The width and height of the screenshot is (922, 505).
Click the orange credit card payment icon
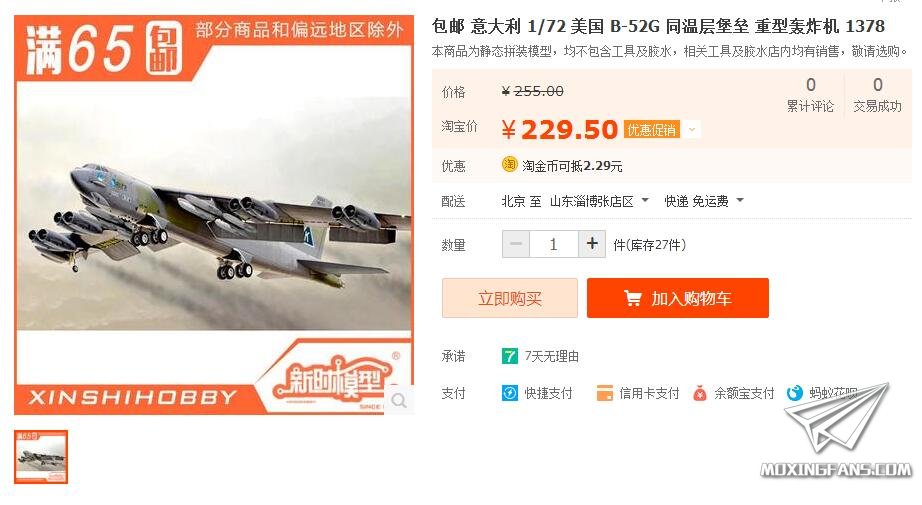tap(604, 393)
